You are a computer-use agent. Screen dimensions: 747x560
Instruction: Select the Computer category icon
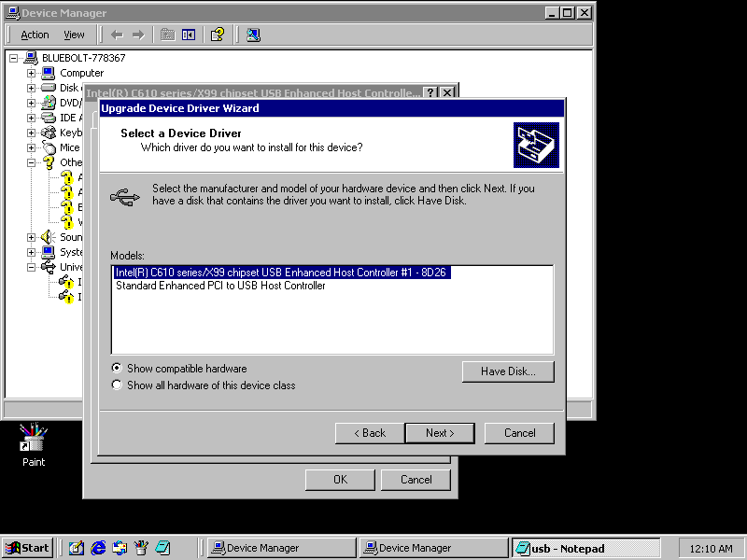(49, 73)
